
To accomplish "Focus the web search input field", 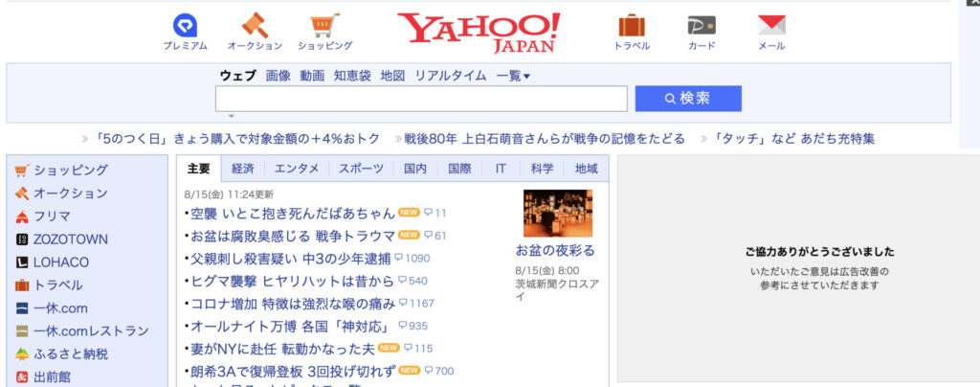I will (421, 99).
